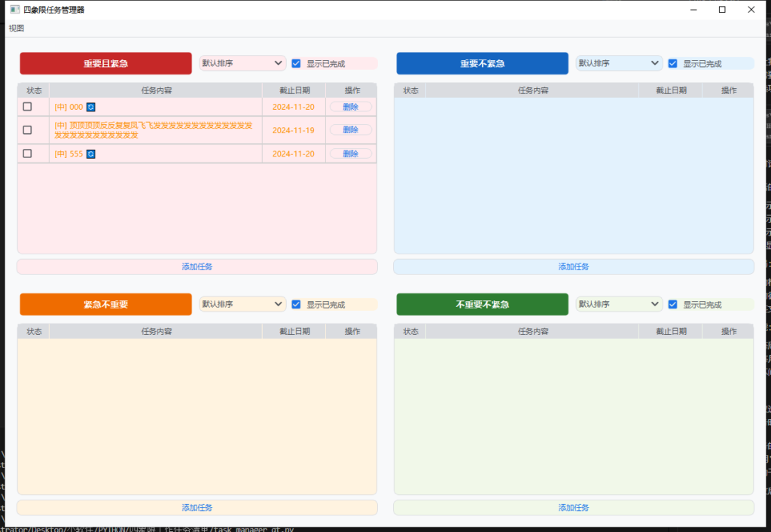Click 添加任务 under the 重要且紧急 quadrant
Screen dimensions: 771x532
[x=197, y=266]
